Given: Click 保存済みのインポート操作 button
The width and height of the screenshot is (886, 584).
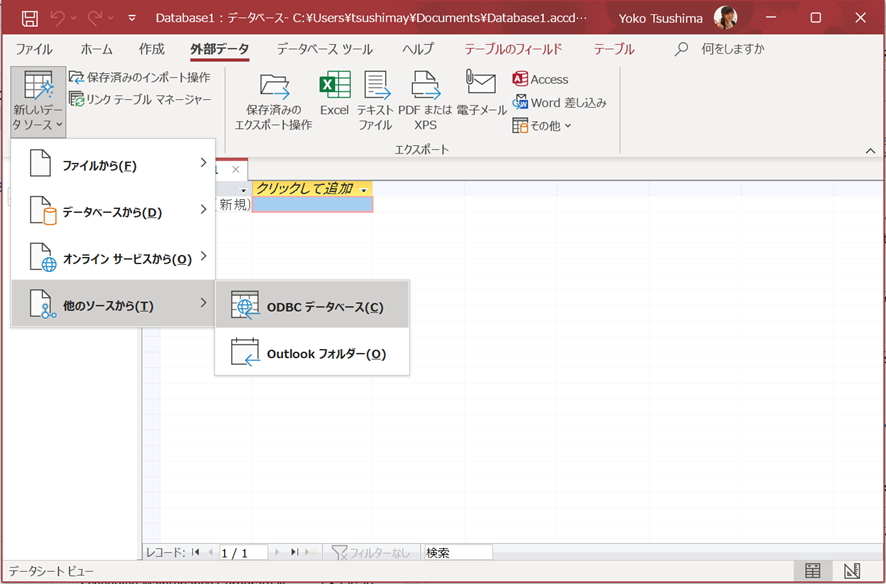Looking at the screenshot, I should point(140,77).
